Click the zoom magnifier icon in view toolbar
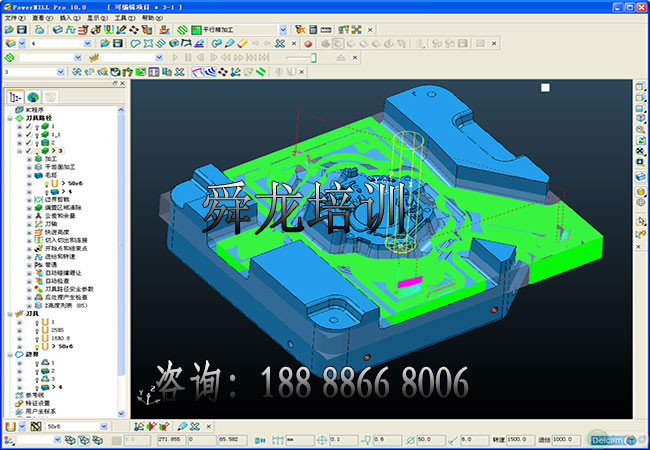 [x=640, y=130]
